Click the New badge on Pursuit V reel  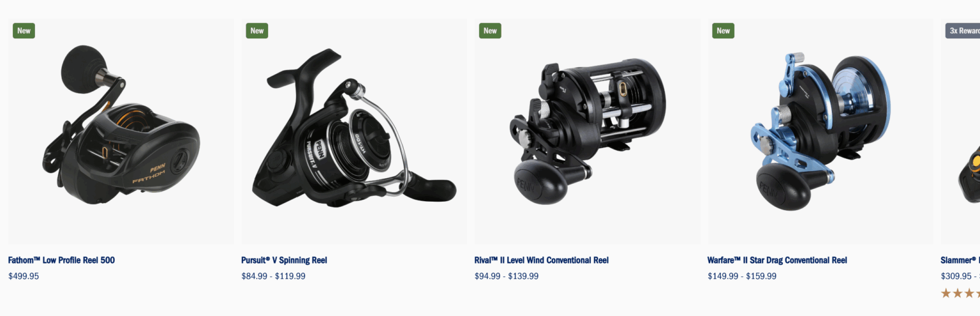click(x=257, y=31)
